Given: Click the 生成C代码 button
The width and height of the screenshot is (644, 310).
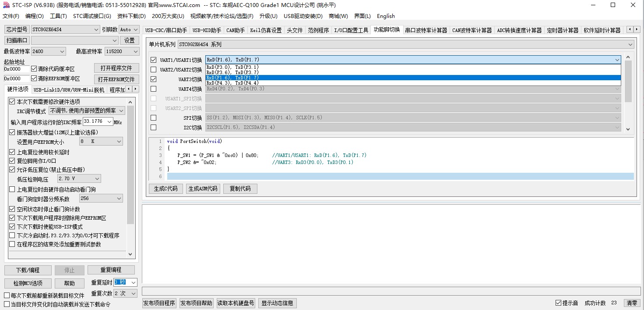Looking at the screenshot, I should 166,189.
